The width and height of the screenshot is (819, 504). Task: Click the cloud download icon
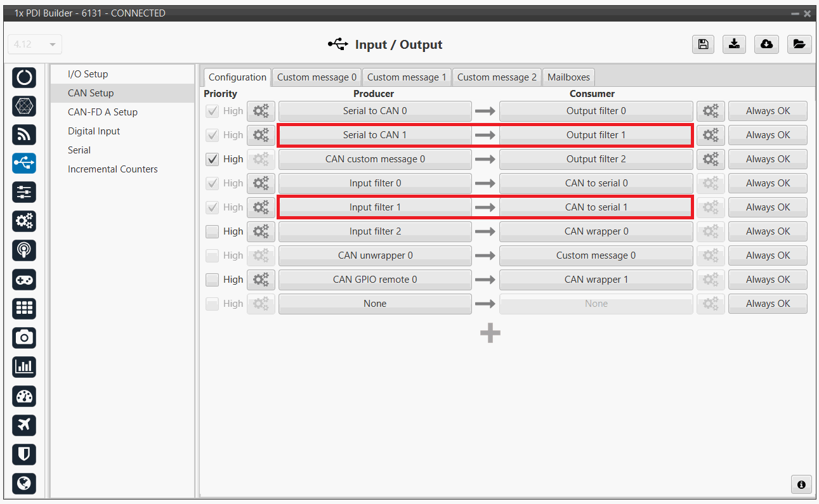(766, 44)
